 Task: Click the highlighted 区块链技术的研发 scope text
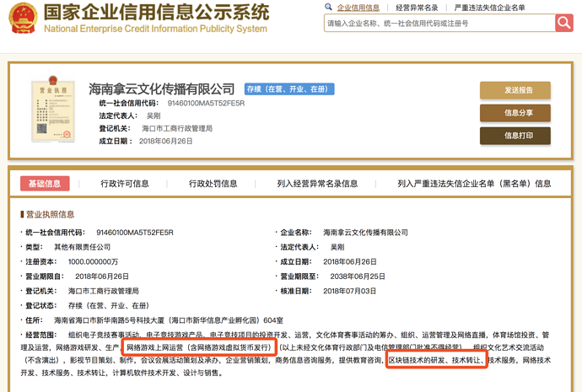437,359
